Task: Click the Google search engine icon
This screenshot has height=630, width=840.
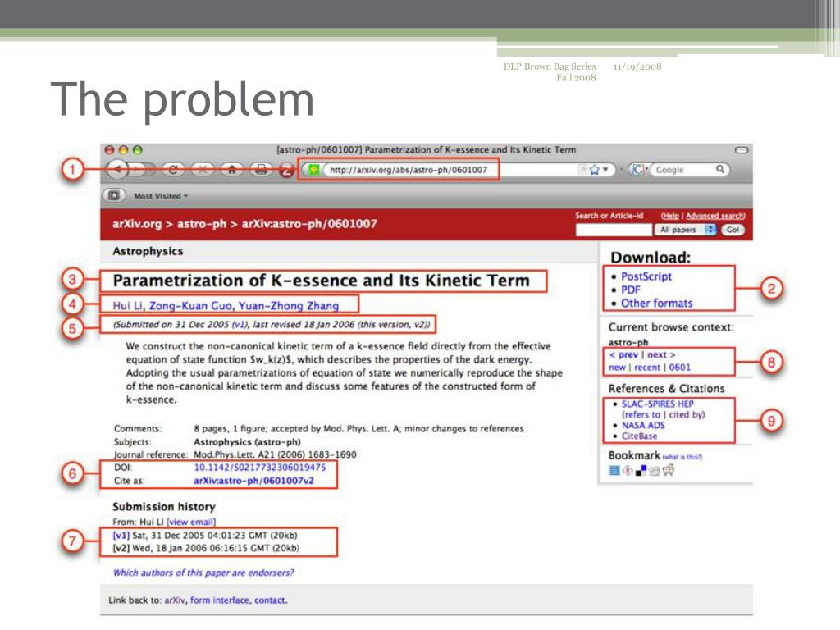Action: pyautogui.click(x=637, y=170)
